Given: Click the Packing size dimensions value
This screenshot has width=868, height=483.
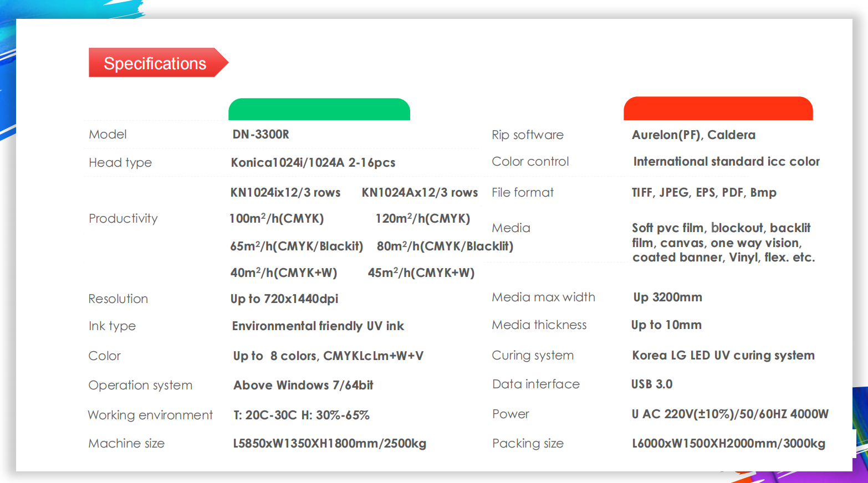Looking at the screenshot, I should [x=728, y=444].
